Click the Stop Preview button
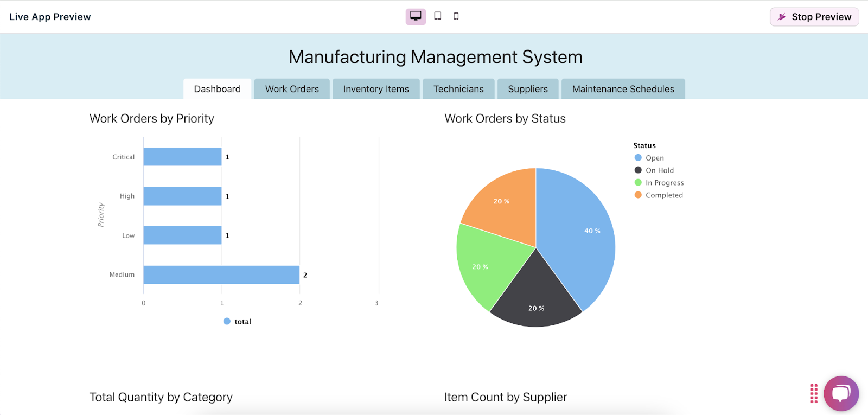 point(814,17)
